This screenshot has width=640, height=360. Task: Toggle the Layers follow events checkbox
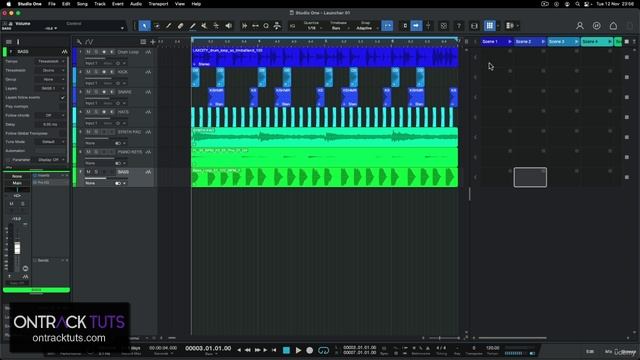click(62, 98)
